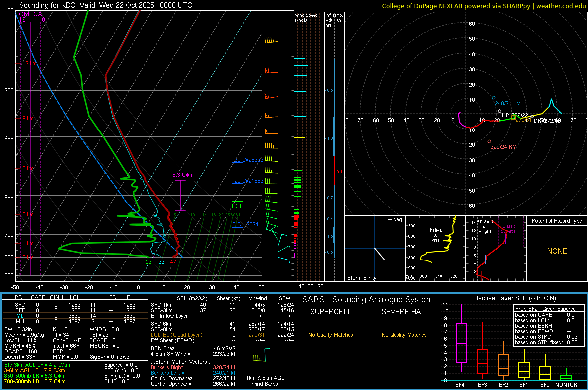
Task: Click the '320/24 RM' hodograph label
Action: [x=504, y=147]
